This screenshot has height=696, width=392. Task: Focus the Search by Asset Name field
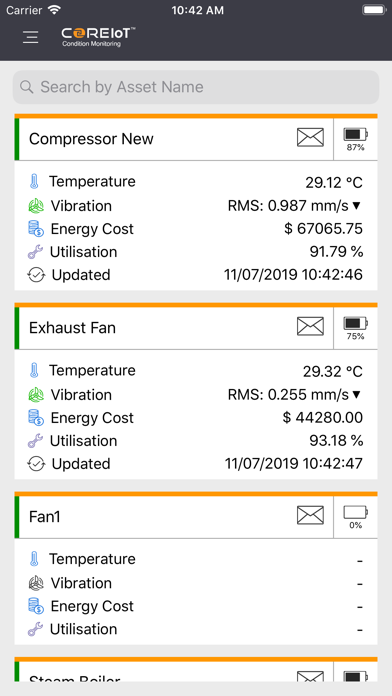pyautogui.click(x=196, y=87)
